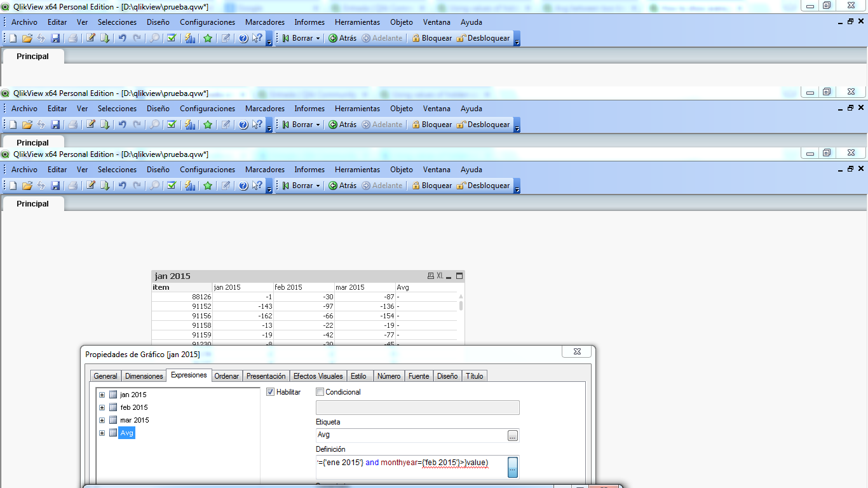The height and width of the screenshot is (488, 868).
Task: Switch to the Dimensiones tab
Action: [144, 376]
